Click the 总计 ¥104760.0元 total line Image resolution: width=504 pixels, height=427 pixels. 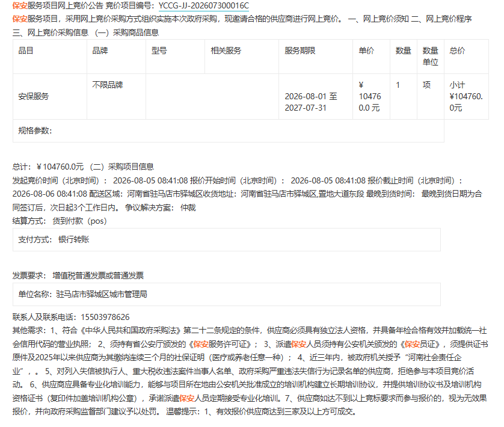pyautogui.click(x=48, y=167)
